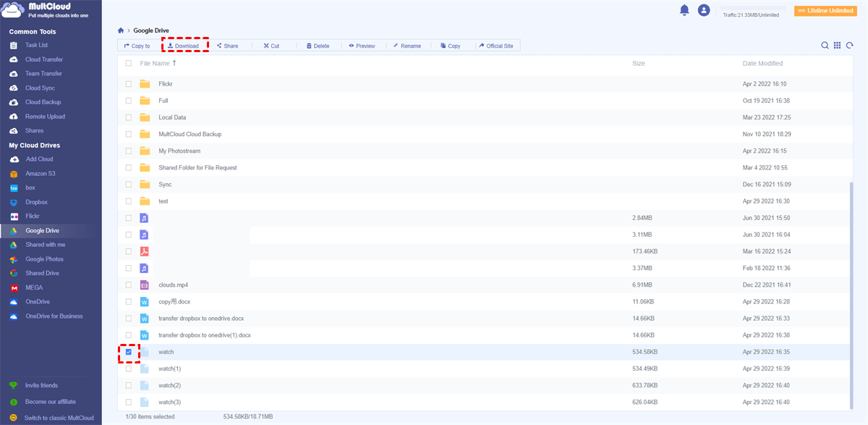Select the OneDrive entry
Image resolution: width=868 pixels, height=425 pixels.
coord(38,302)
